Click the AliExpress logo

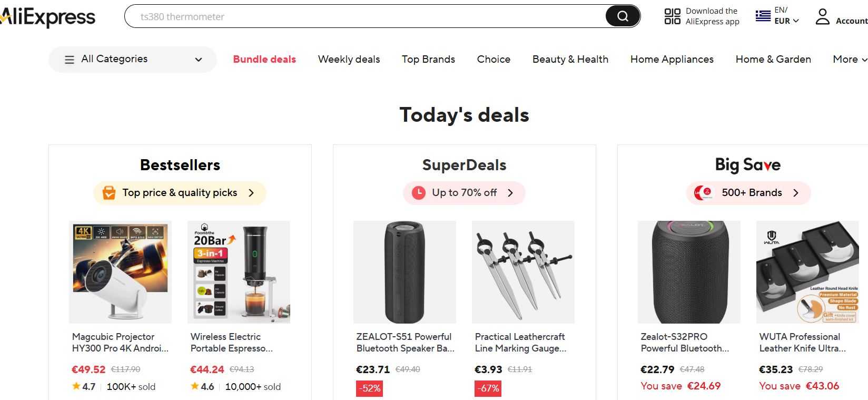coord(47,17)
